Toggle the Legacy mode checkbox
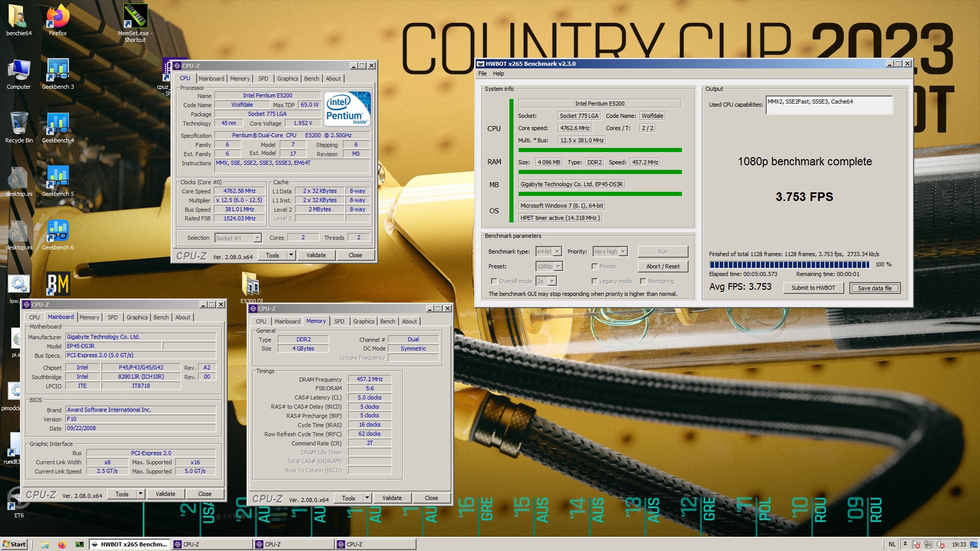980x551 pixels. [x=594, y=281]
